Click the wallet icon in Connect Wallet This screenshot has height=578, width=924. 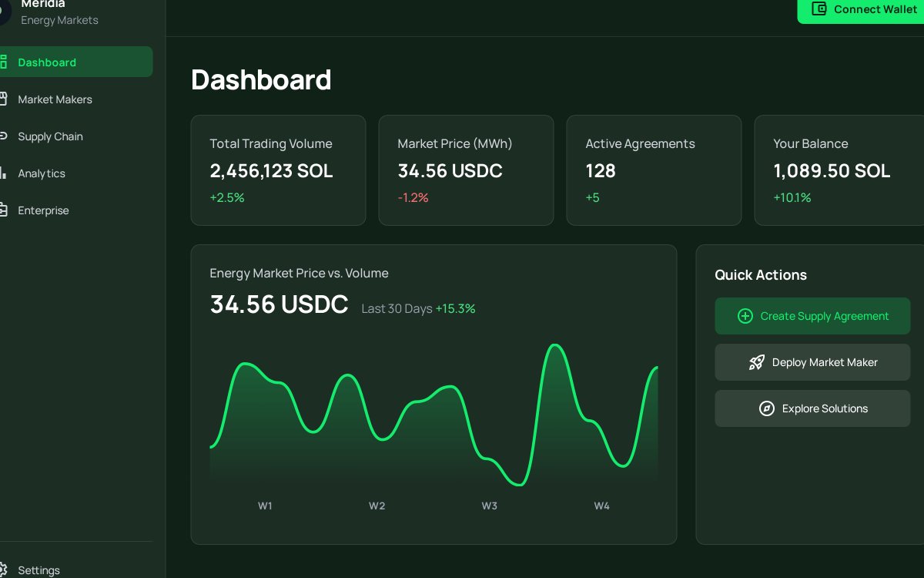tap(819, 9)
